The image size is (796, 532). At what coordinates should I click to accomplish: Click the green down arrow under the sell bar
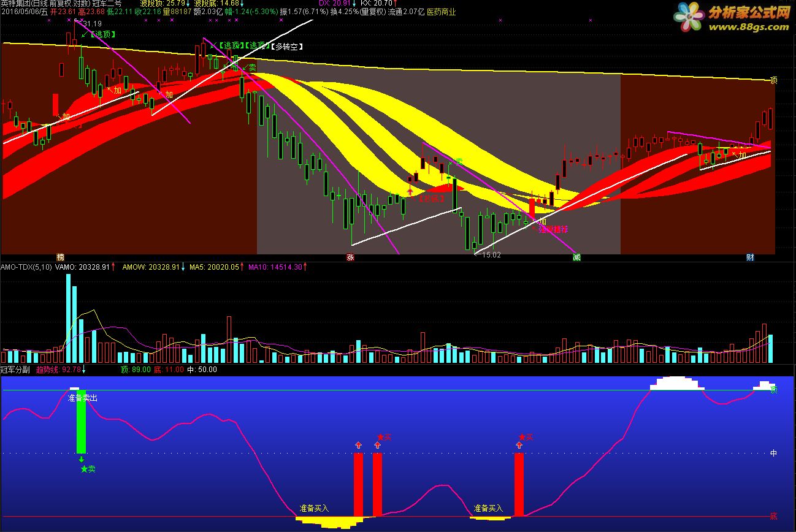(81, 459)
